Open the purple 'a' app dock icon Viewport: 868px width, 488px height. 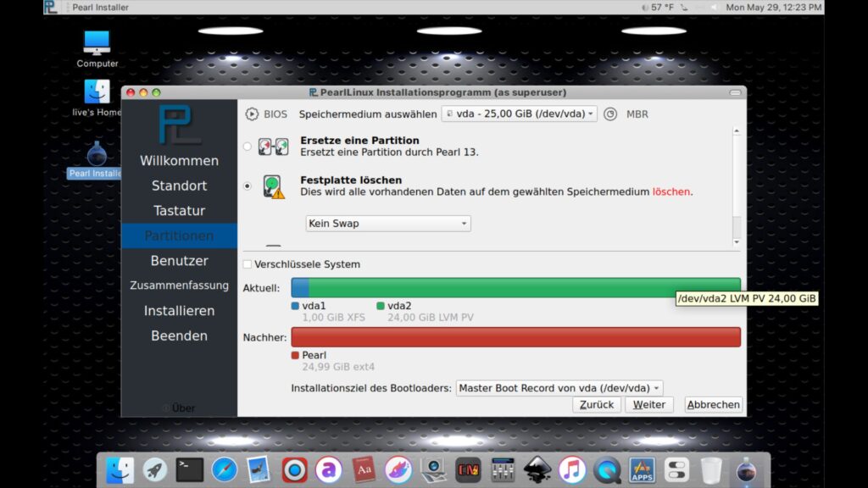329,469
